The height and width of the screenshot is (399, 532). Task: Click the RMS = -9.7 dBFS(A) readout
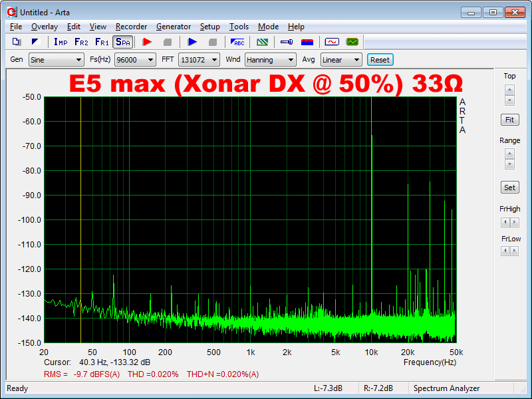[82, 374]
